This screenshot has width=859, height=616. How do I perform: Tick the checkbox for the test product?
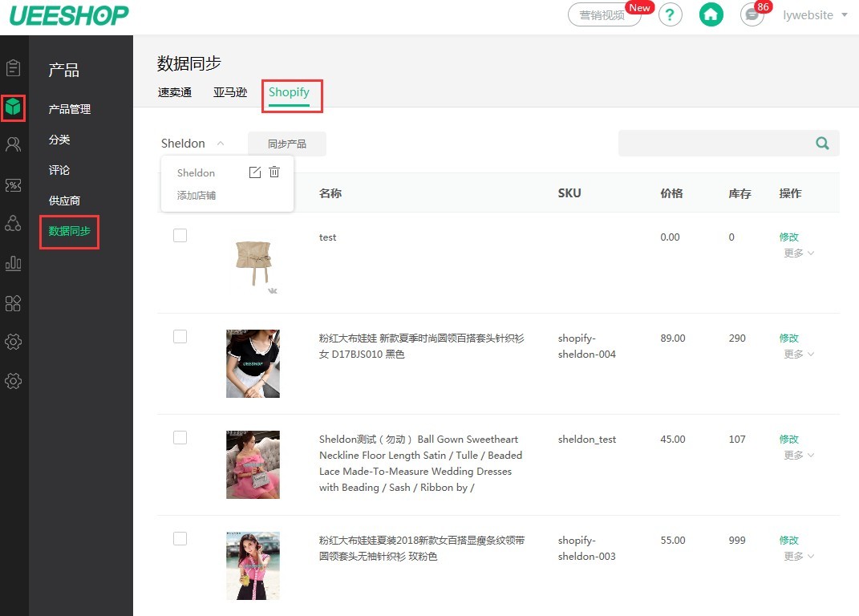pos(180,236)
